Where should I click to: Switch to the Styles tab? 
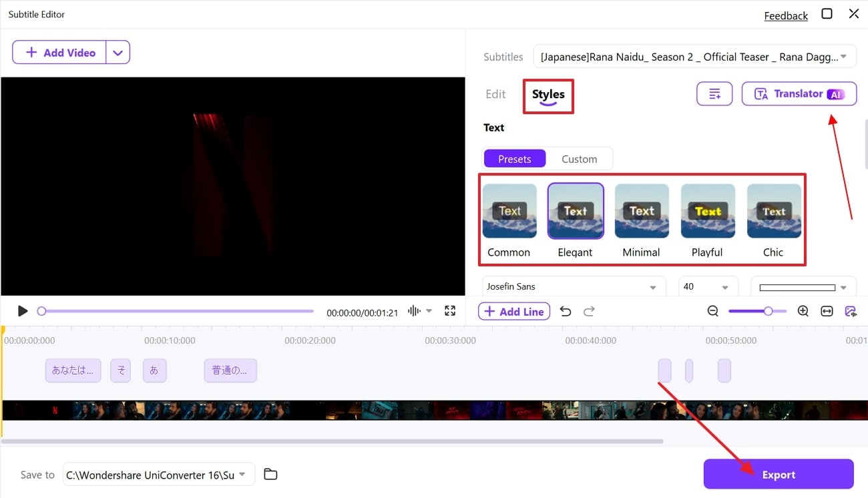548,95
